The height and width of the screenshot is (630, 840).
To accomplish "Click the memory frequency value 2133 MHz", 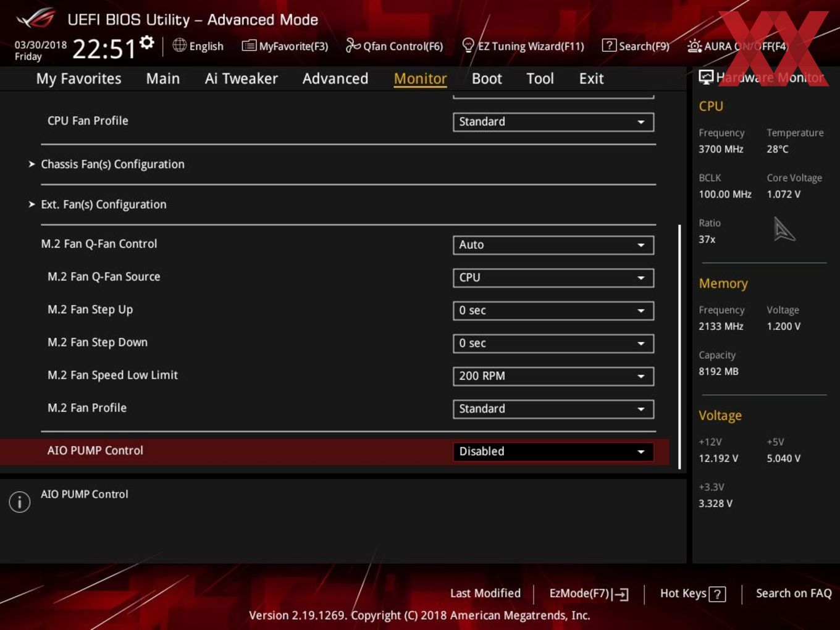I will (721, 326).
